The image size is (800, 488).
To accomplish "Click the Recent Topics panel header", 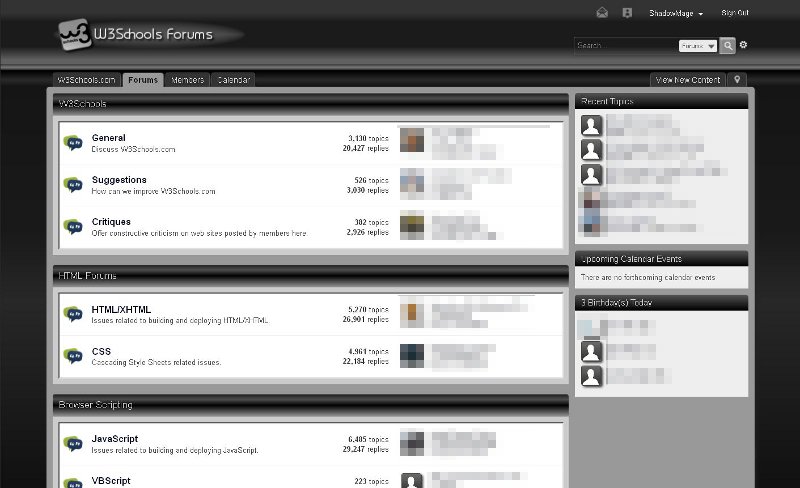I will click(661, 101).
